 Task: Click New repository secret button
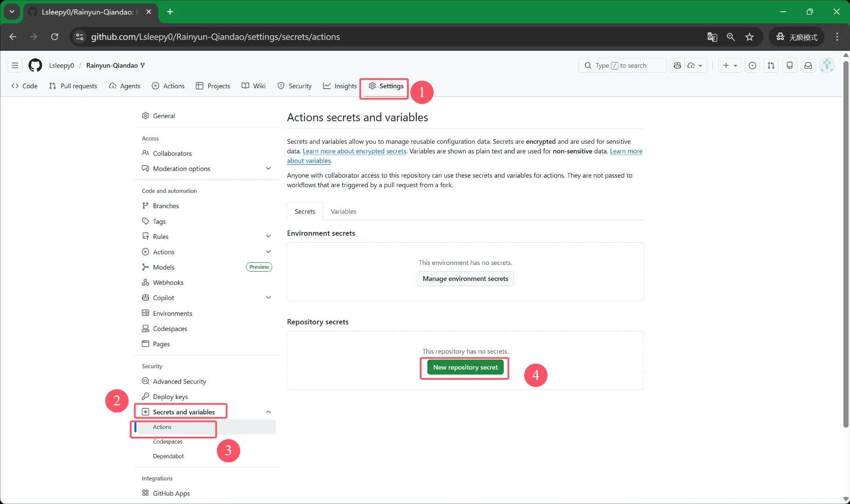465,367
